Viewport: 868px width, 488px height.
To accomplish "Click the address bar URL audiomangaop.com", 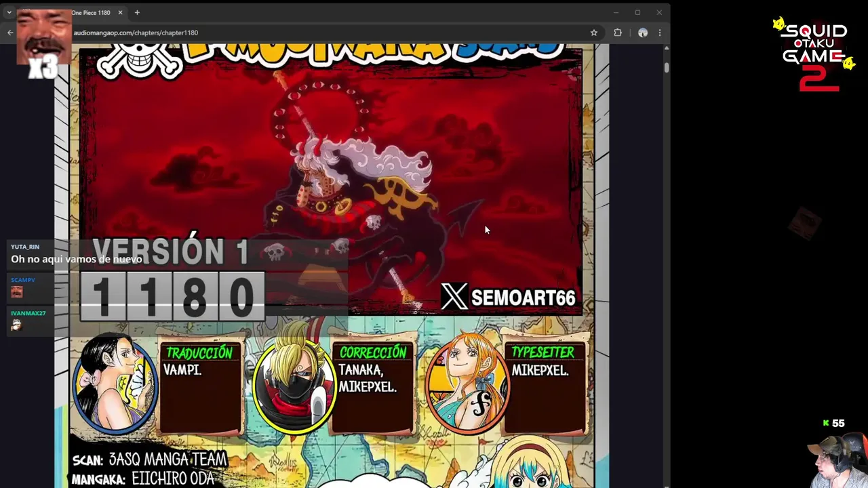I will click(x=136, y=33).
